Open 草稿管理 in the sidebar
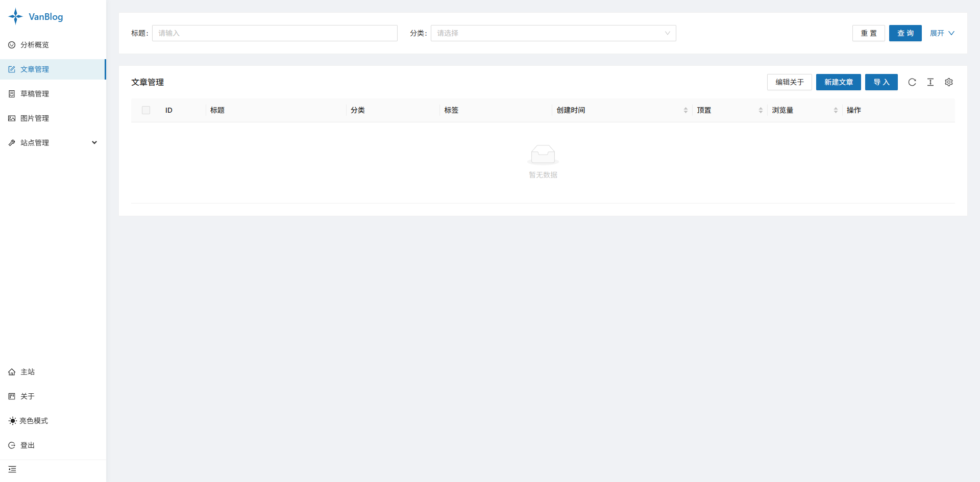980x482 pixels. click(53, 94)
